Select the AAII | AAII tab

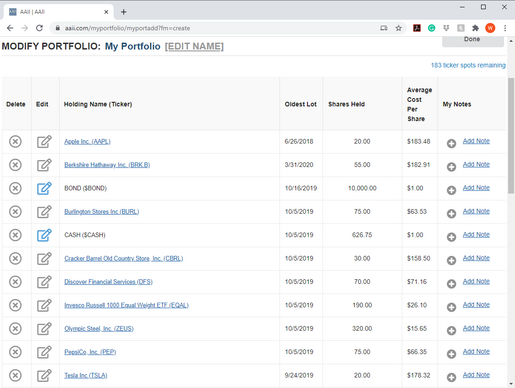click(x=58, y=12)
